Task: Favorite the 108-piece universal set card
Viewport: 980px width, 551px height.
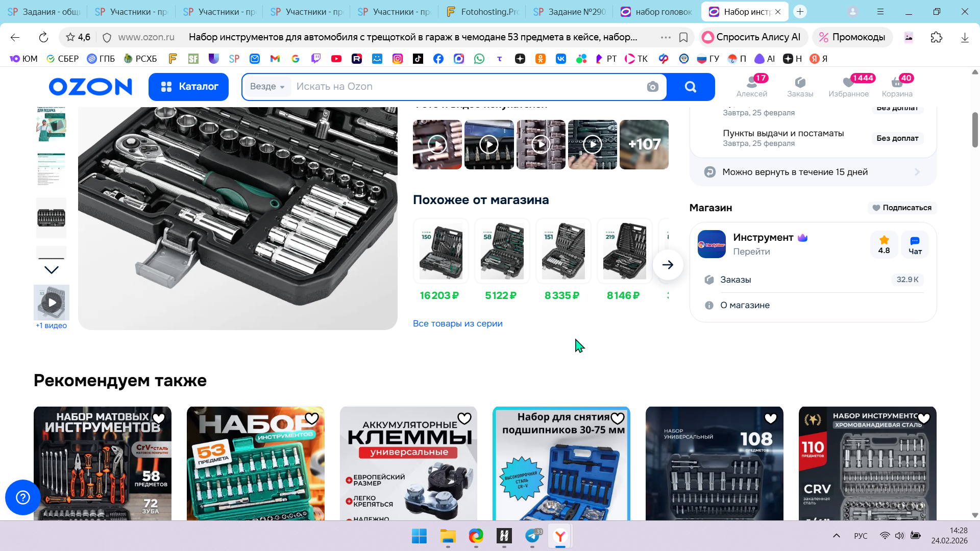Action: click(770, 418)
